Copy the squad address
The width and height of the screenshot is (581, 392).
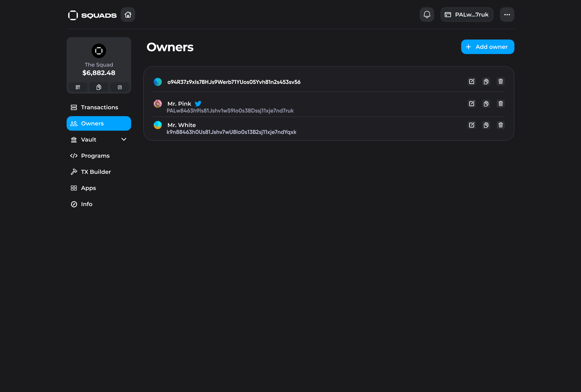[x=99, y=87]
